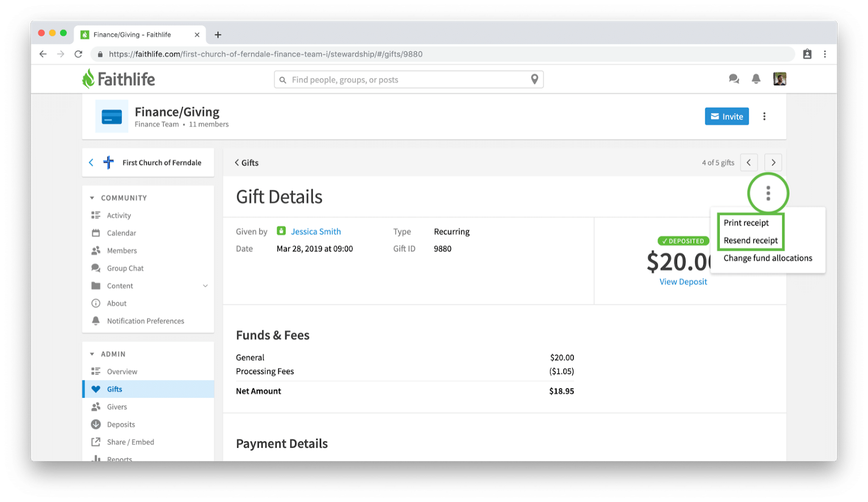Click the Finance/Giving group card icon
This screenshot has height=502, width=868.
(x=112, y=116)
